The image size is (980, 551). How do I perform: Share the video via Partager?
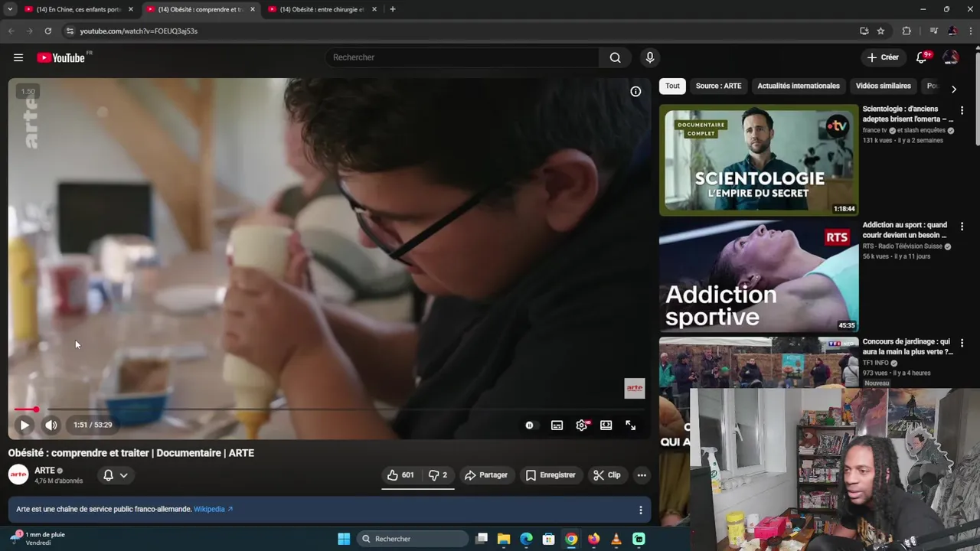(486, 475)
